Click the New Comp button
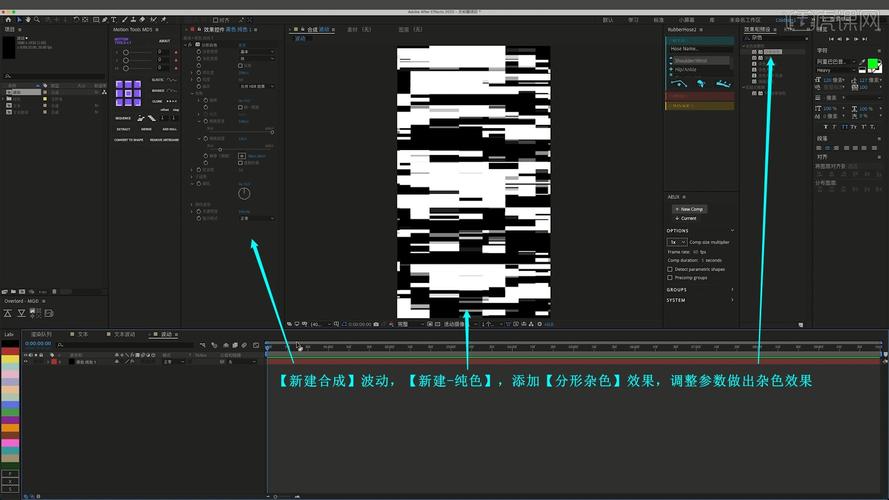889x500 pixels. pyautogui.click(x=689, y=209)
